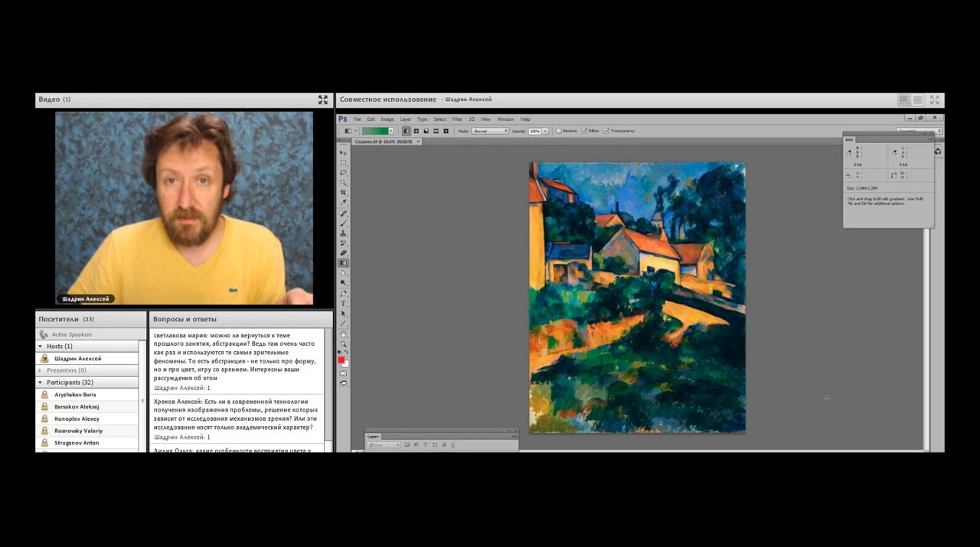The height and width of the screenshot is (547, 980).
Task: Uncheck the Dither checkbox
Action: pos(584,131)
